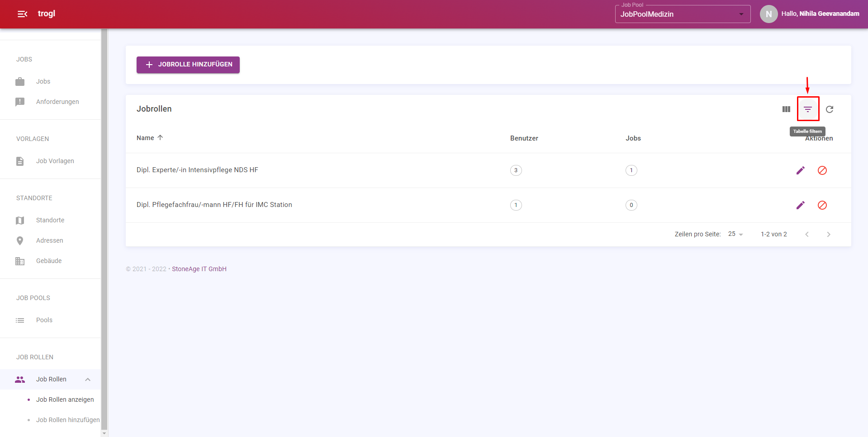
Task: Show the column selection icon
Action: click(x=786, y=109)
